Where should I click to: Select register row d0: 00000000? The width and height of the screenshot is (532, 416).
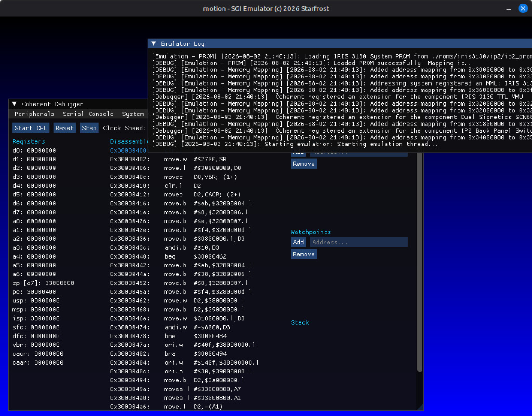(x=34, y=150)
